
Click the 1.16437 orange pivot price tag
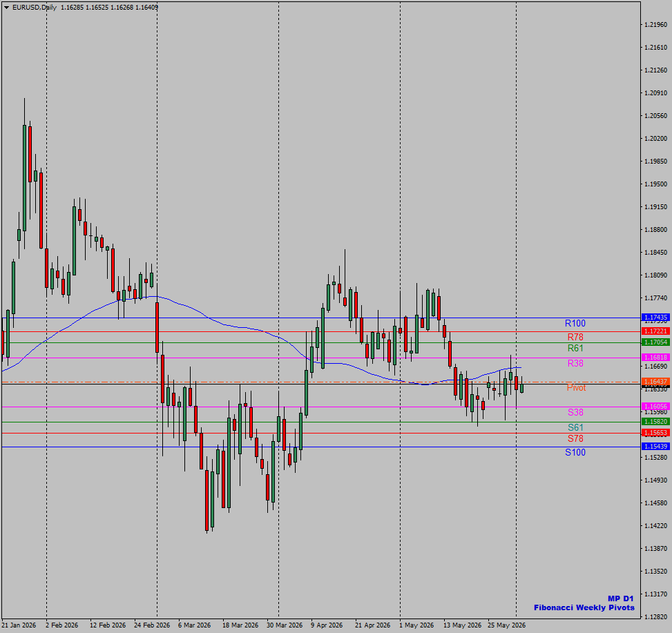point(655,381)
